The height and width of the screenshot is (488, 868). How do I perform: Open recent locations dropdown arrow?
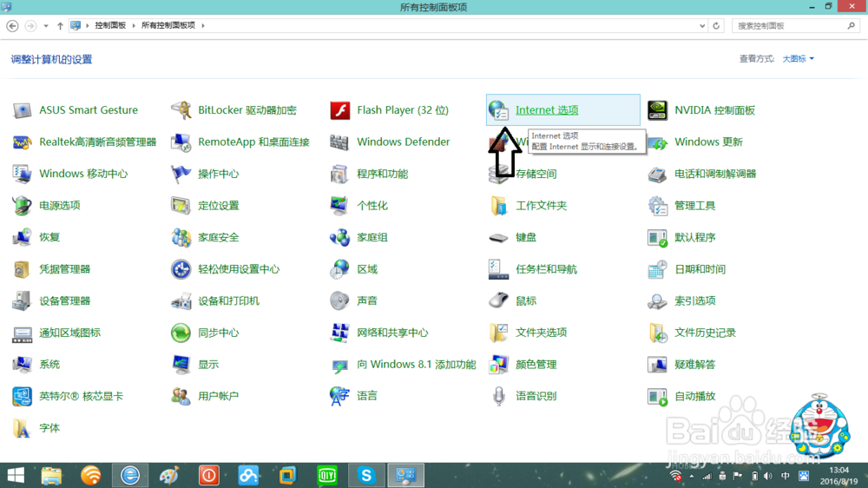click(x=46, y=25)
